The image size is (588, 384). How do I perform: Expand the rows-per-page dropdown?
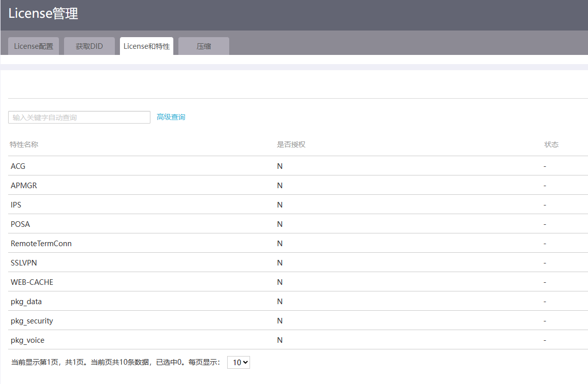pos(238,362)
